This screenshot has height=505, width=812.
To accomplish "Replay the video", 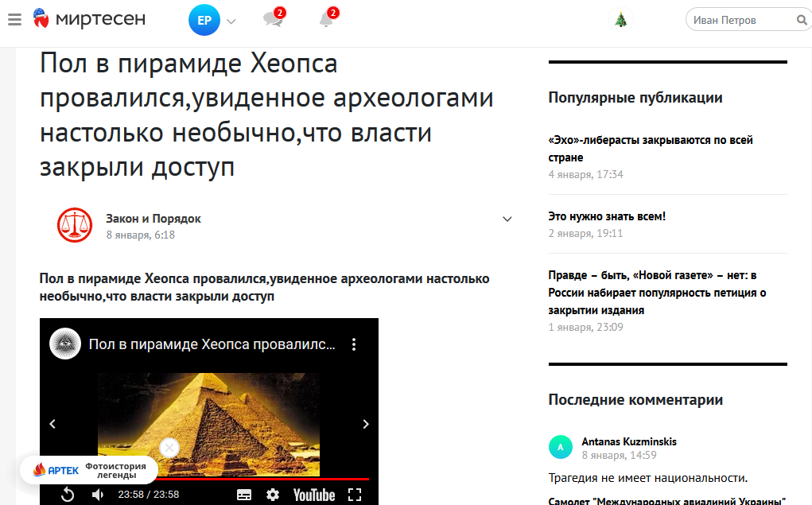I will click(x=68, y=495).
